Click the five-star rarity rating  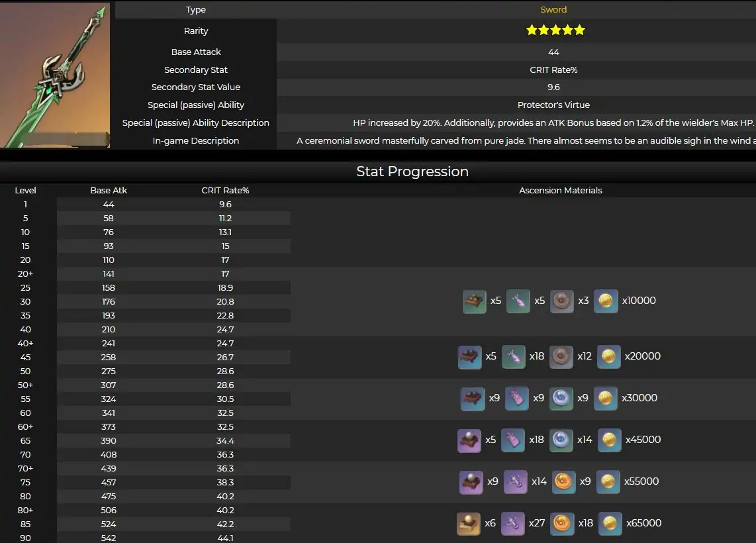(x=555, y=30)
